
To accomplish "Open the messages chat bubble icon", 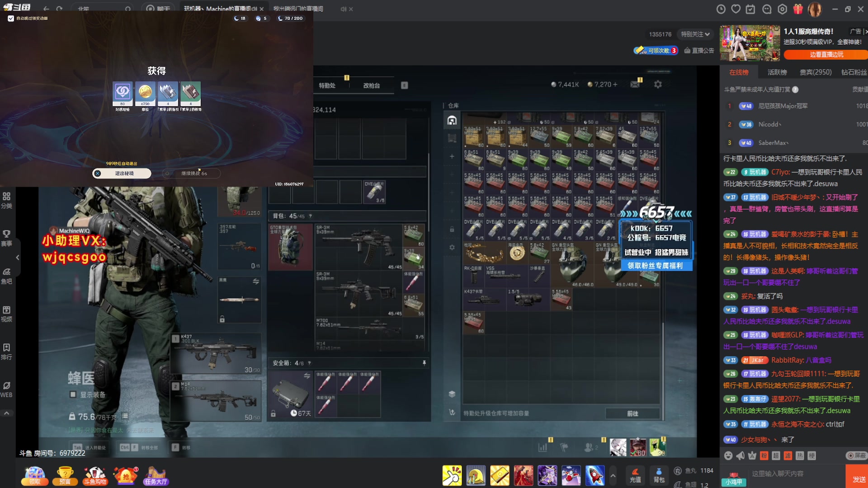I will pyautogui.click(x=767, y=9).
